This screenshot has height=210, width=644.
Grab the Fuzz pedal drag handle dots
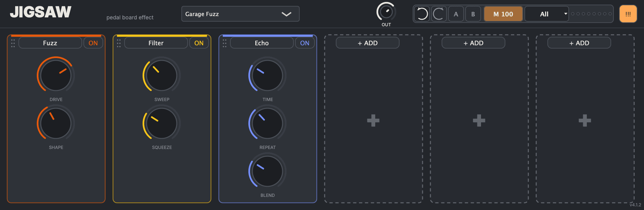13,43
